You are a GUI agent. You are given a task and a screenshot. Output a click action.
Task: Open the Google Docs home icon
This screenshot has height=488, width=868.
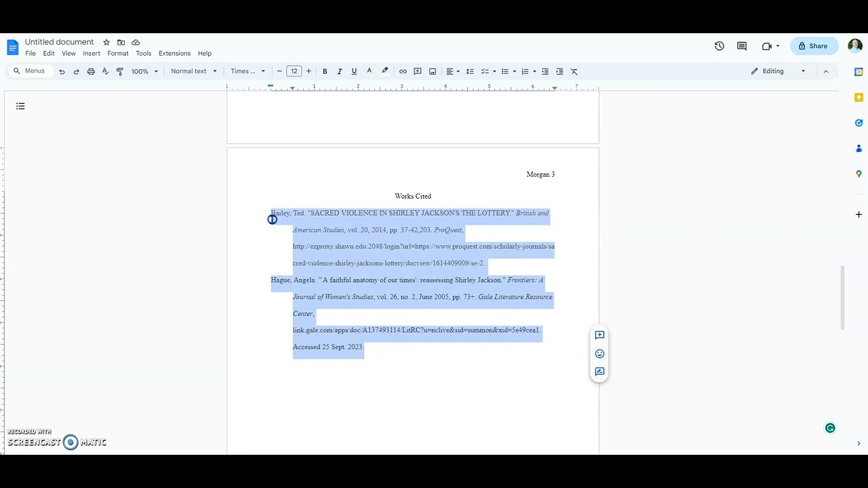tap(13, 47)
